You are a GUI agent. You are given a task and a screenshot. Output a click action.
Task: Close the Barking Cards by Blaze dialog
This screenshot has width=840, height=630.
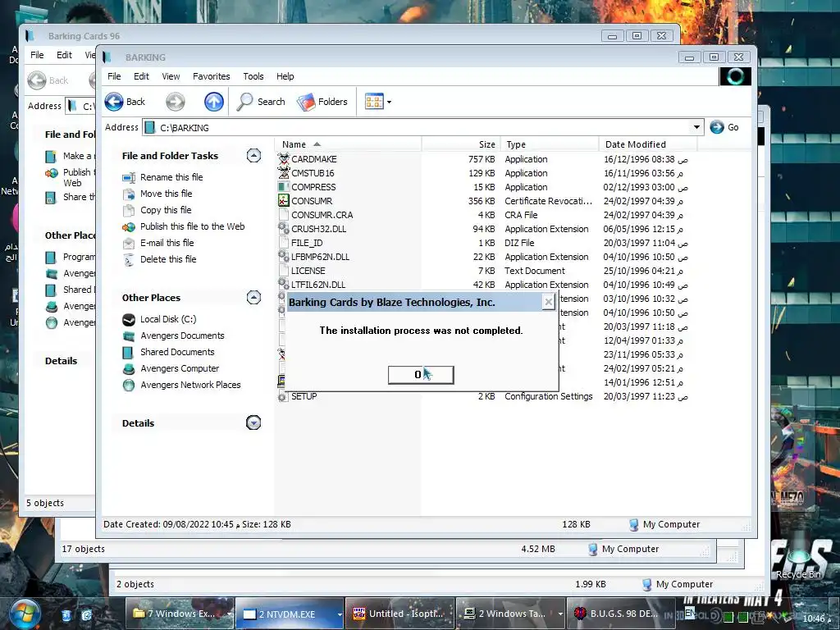tap(548, 302)
